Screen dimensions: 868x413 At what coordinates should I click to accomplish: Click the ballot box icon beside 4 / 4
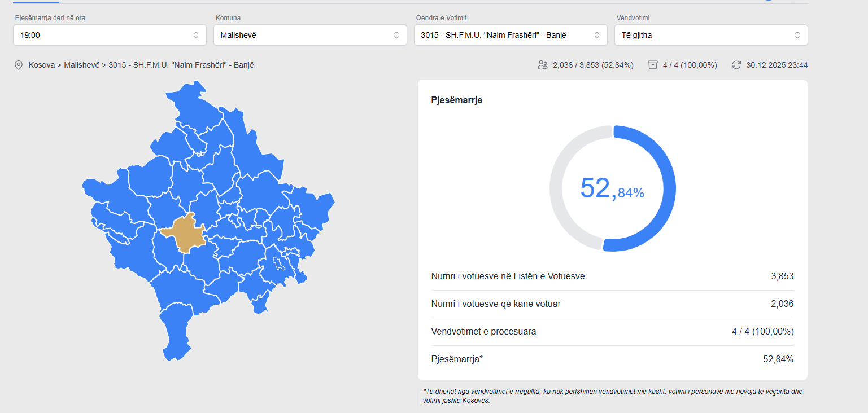click(653, 65)
